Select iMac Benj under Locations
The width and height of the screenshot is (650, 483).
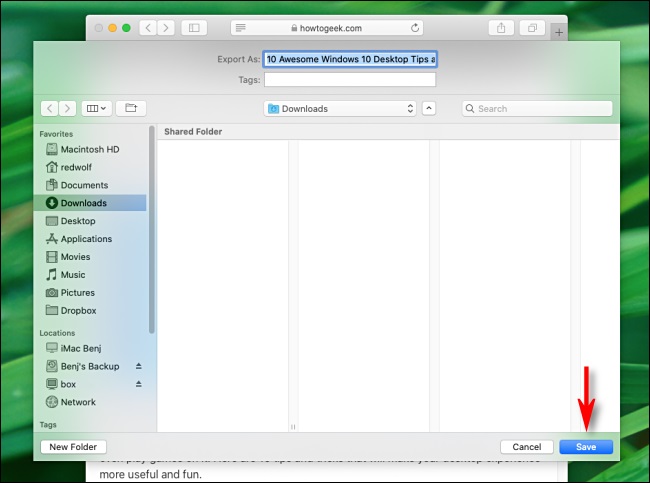point(90,348)
